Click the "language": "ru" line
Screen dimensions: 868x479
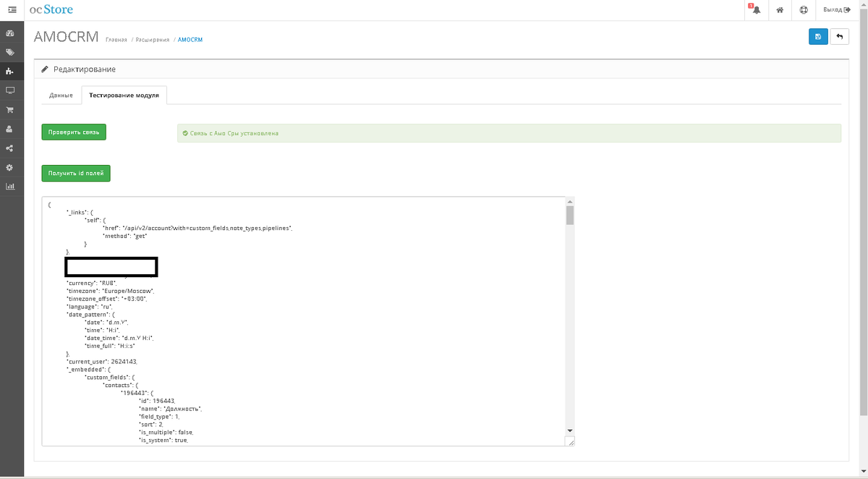tap(89, 307)
